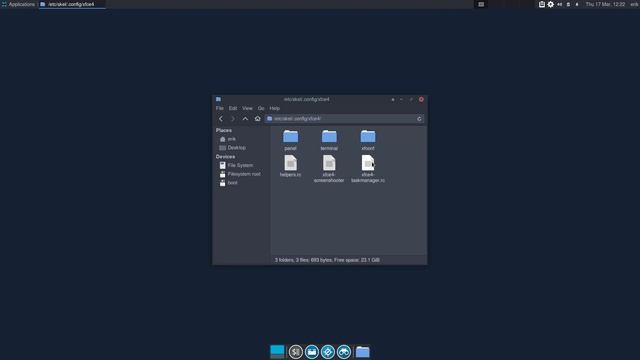Select Filesystem root device
This screenshot has width=640, height=360.
(x=241, y=174)
